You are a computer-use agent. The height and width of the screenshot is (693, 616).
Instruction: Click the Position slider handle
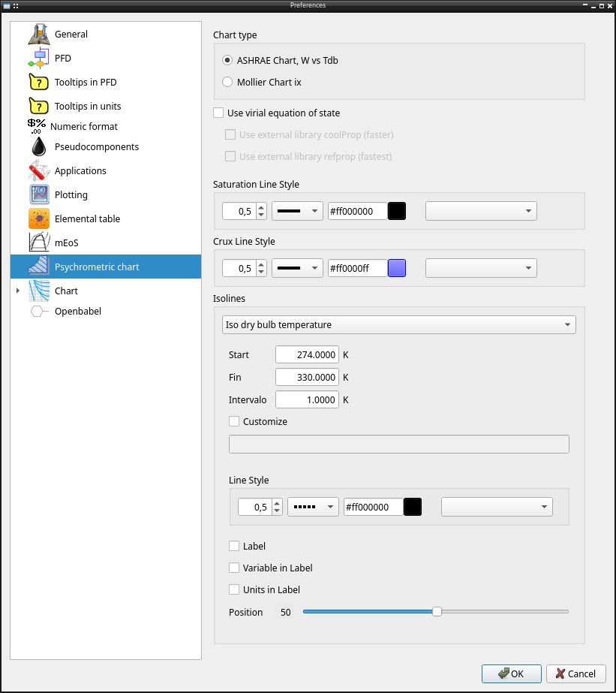pyautogui.click(x=437, y=612)
